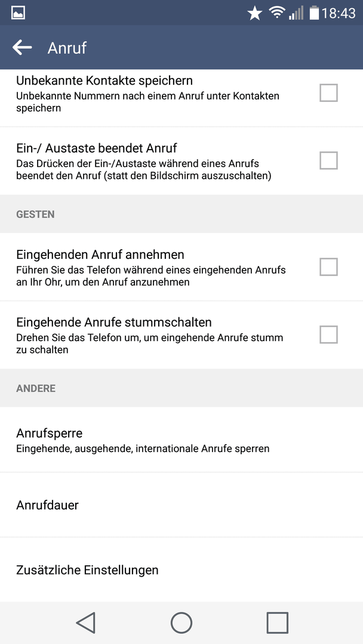Tap the back arrow next to Anruf
The height and width of the screenshot is (644, 363).
pyautogui.click(x=21, y=48)
